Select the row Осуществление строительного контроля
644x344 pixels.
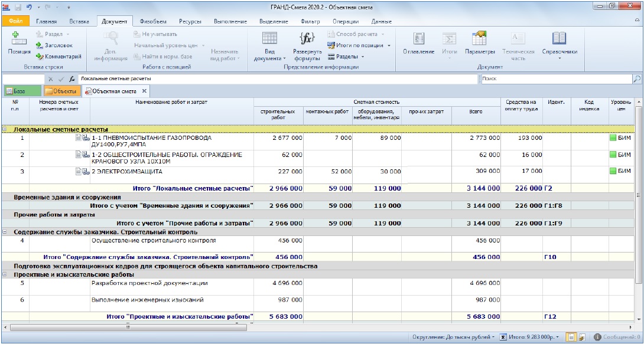(x=318, y=244)
